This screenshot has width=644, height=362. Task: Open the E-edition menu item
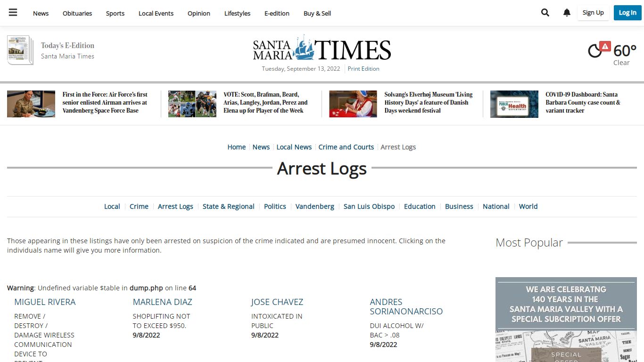pos(277,13)
